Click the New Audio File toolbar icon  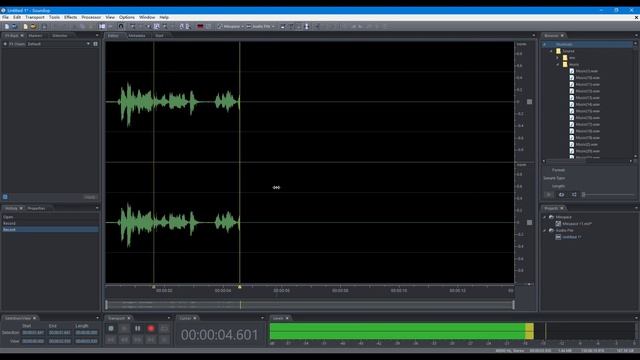tap(7, 27)
